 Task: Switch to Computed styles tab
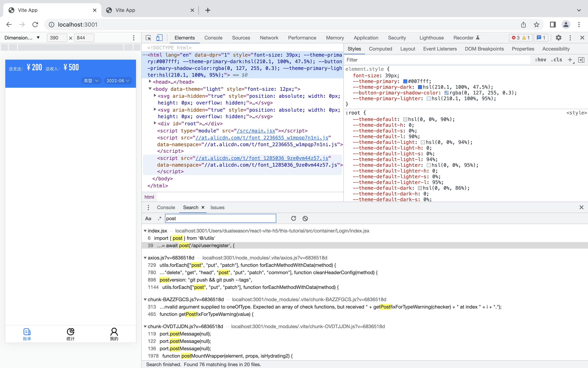tap(381, 49)
